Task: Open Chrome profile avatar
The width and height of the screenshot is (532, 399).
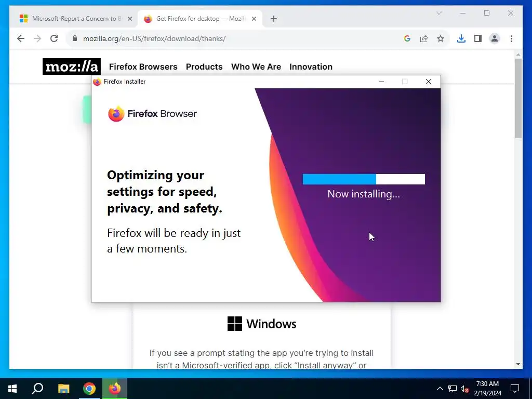Action: [x=495, y=38]
